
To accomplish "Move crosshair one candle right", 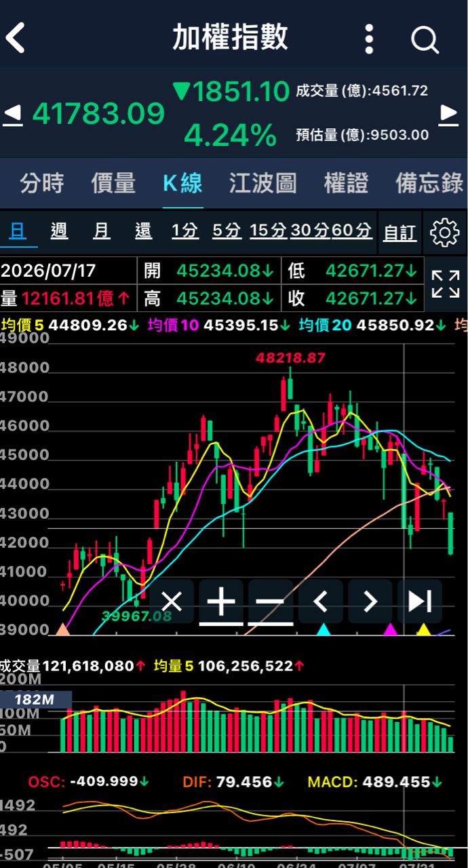I will 370,601.
